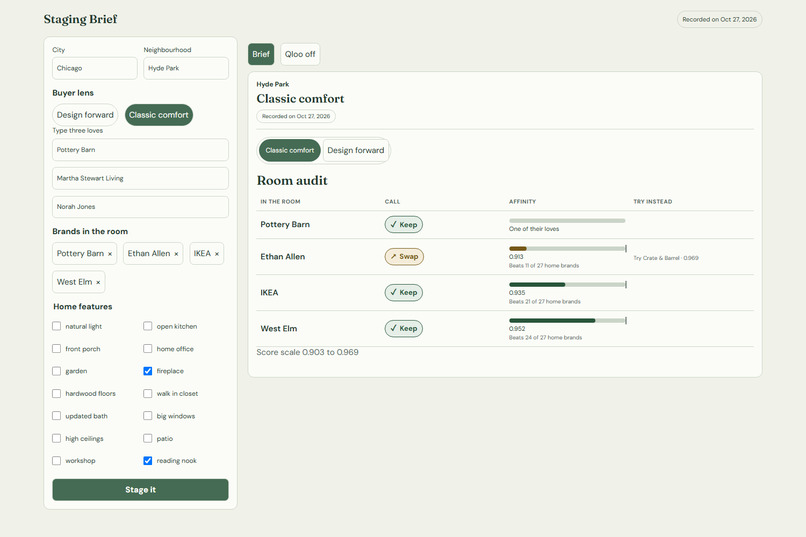
Task: Check the patio feature
Action: (148, 438)
